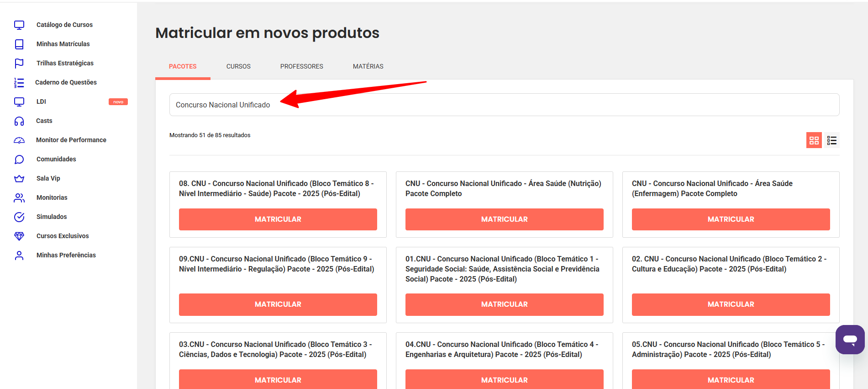Click the Comunidades chat bubble icon

coord(19,159)
